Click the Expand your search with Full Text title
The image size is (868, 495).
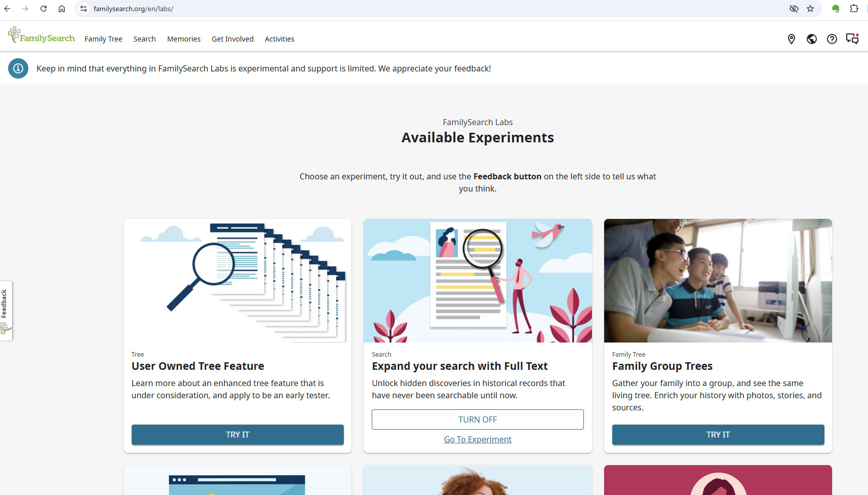(x=460, y=366)
